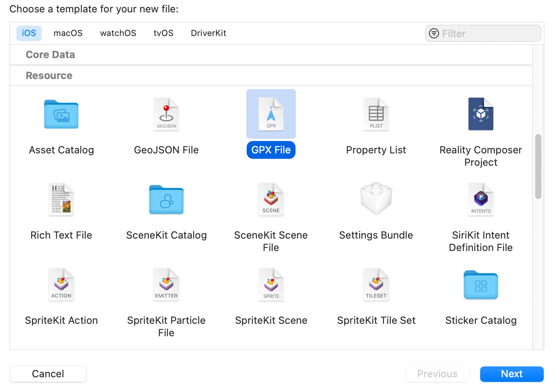Click the template list vertical scrollbar
Viewport: 555px width, 392px height.
point(538,167)
